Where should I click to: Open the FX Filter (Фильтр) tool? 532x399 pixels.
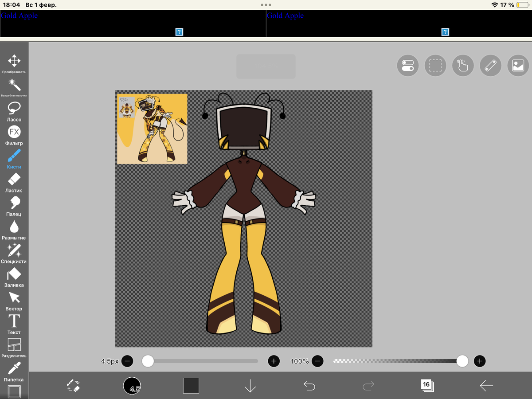[14, 135]
